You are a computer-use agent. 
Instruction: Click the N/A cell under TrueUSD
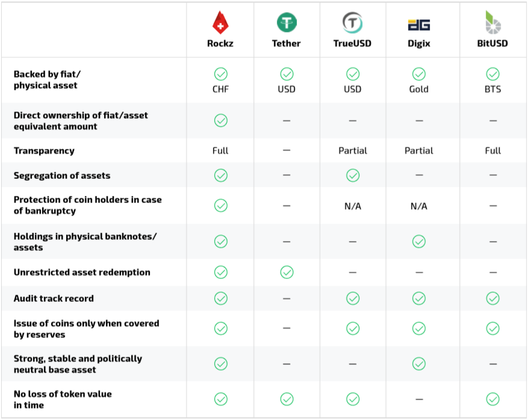click(352, 206)
